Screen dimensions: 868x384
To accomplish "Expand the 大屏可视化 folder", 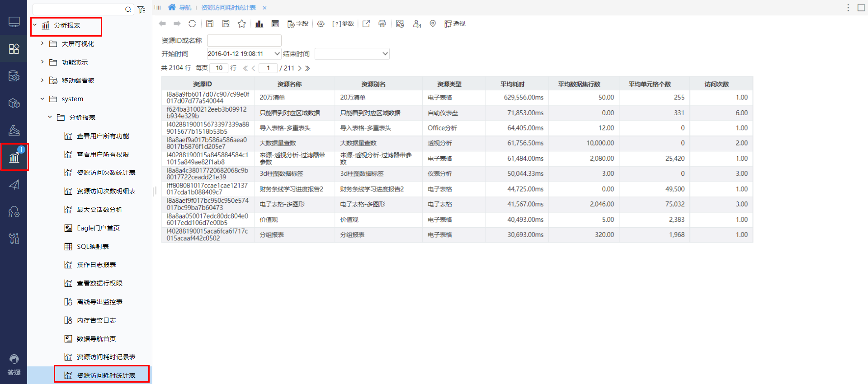I will click(x=42, y=43).
